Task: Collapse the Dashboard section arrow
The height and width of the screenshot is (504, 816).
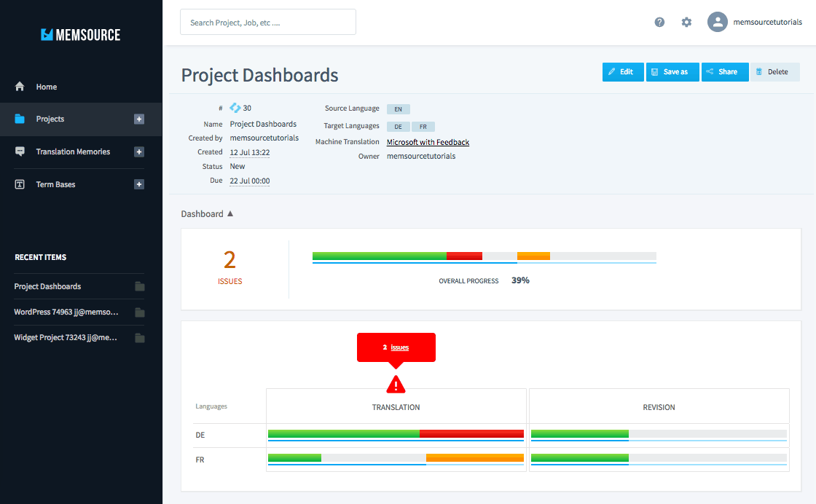Action: pyautogui.click(x=230, y=214)
